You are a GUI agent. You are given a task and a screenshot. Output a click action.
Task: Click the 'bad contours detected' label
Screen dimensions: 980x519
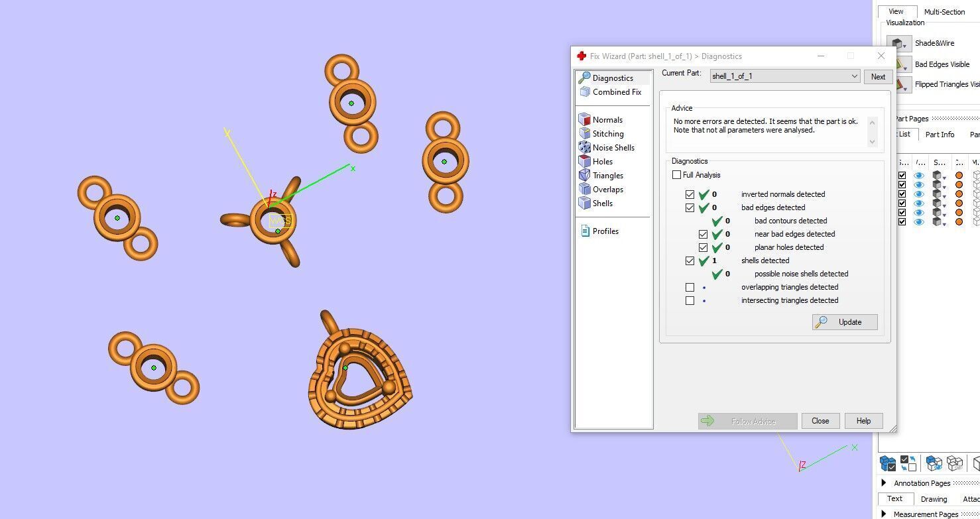click(x=790, y=221)
